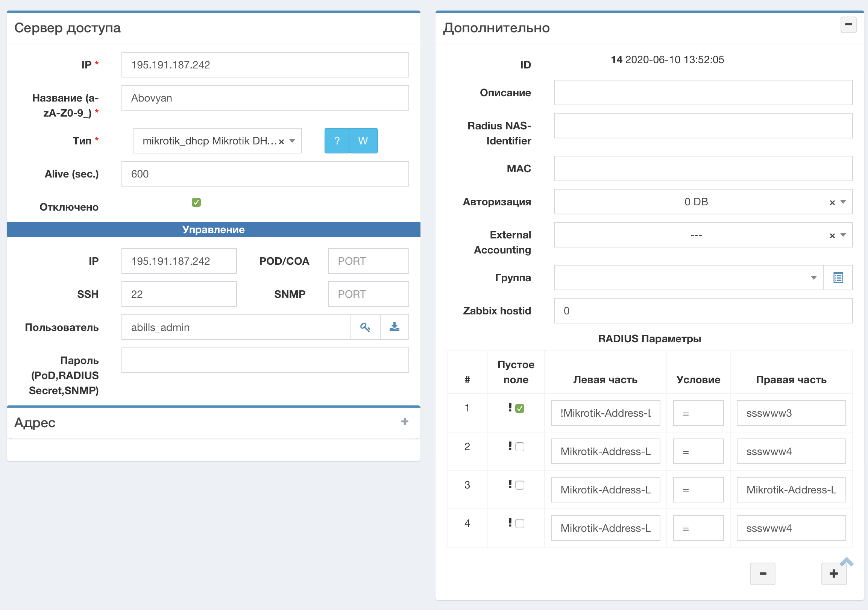Click the W wiki button
The height and width of the screenshot is (610, 868).
[363, 141]
